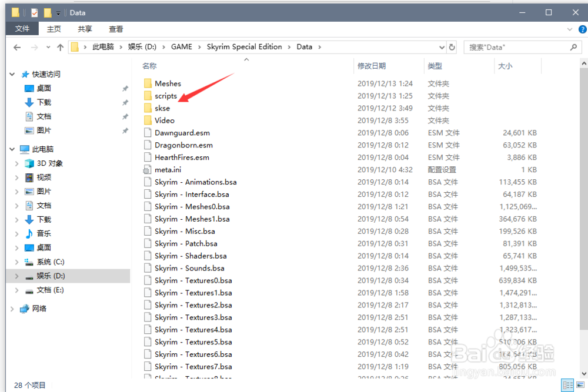This screenshot has height=392, width=588.
Task: Go up one folder level arrow
Action: click(60, 47)
